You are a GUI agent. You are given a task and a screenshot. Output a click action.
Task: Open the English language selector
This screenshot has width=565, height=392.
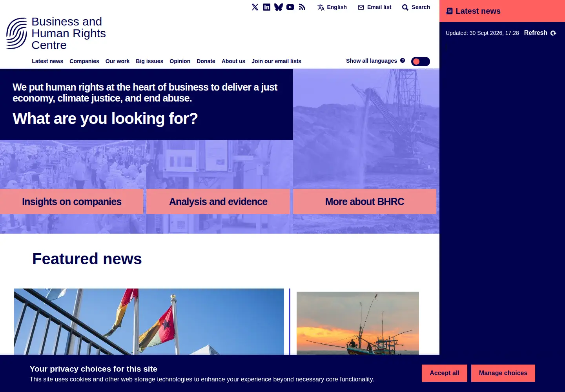pyautogui.click(x=332, y=7)
